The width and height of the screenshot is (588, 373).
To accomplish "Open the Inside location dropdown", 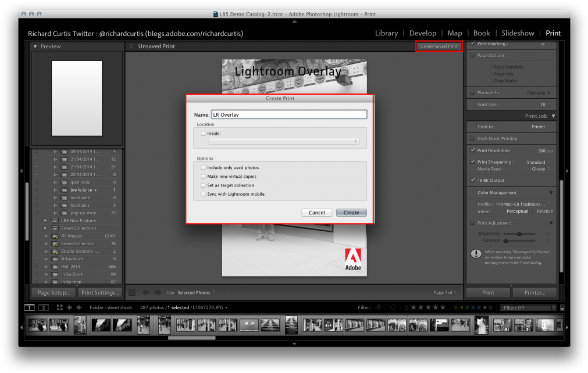I will [284, 141].
